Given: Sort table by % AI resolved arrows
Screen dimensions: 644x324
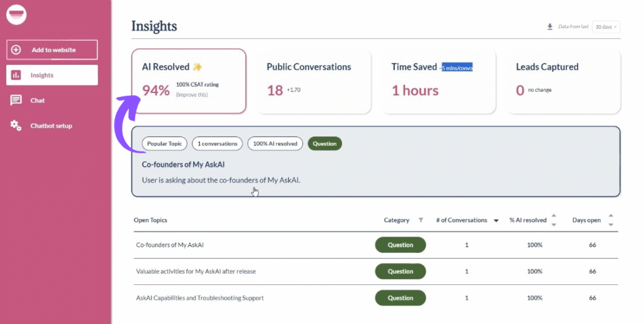Looking at the screenshot, I should 553,220.
